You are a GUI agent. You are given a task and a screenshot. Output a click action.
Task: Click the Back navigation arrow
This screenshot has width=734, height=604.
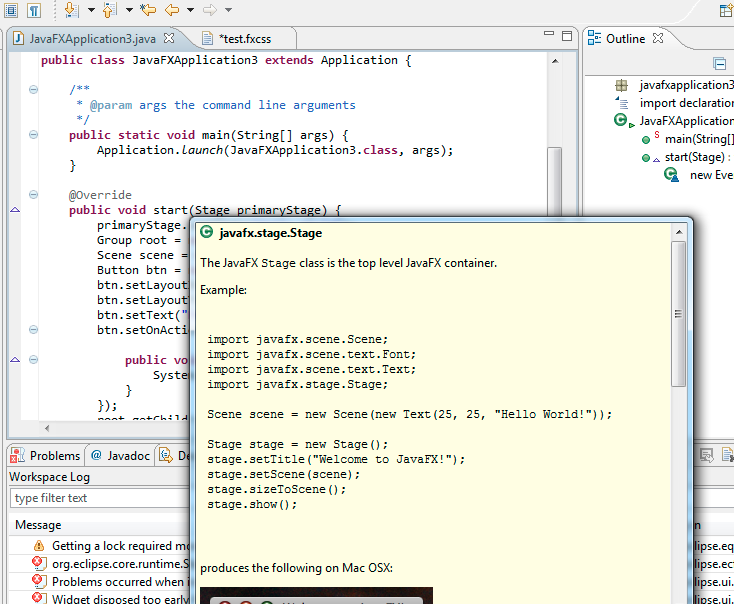pos(171,10)
